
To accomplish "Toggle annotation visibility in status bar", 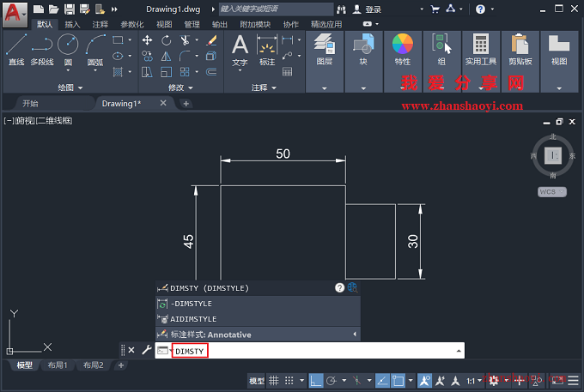I will click(x=424, y=381).
